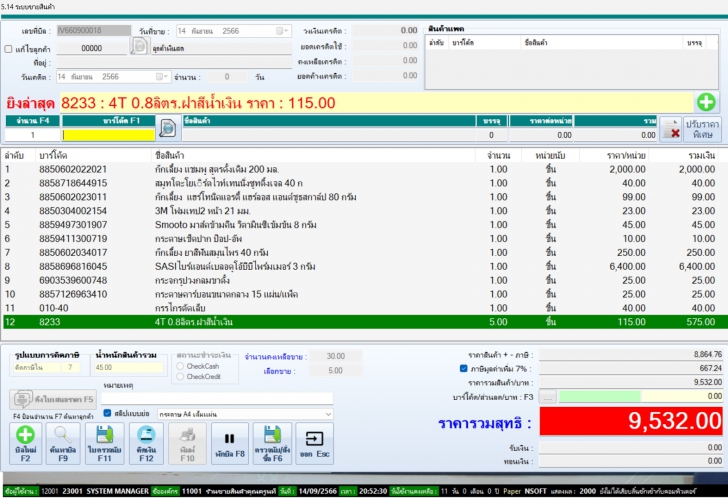Click the time 20:52:30 in status bar
This screenshot has width=728, height=500.
pyautogui.click(x=372, y=491)
